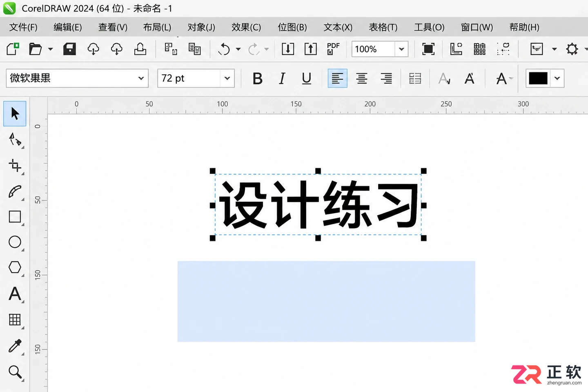Image resolution: width=588 pixels, height=392 pixels.
Task: Click the 设计练习 text object
Action: pos(319,205)
